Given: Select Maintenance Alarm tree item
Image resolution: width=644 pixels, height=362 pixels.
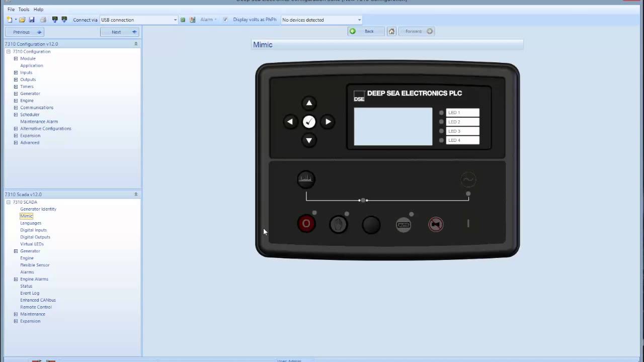Looking at the screenshot, I should (39, 122).
